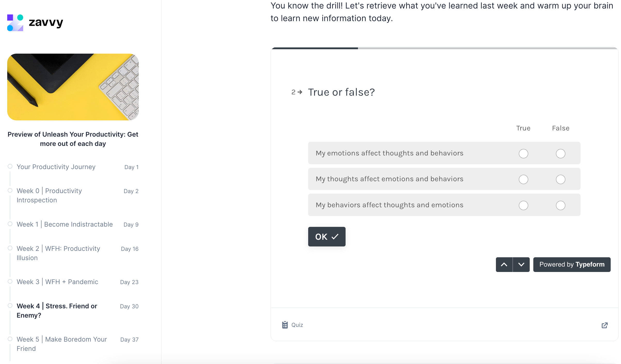Mark 'My thoughts affect emotions' as False

point(560,179)
